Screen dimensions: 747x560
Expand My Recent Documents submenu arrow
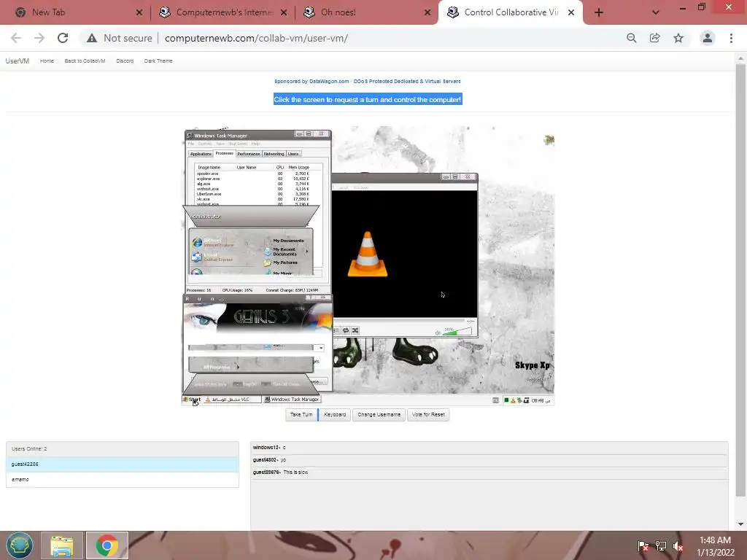[307, 252]
